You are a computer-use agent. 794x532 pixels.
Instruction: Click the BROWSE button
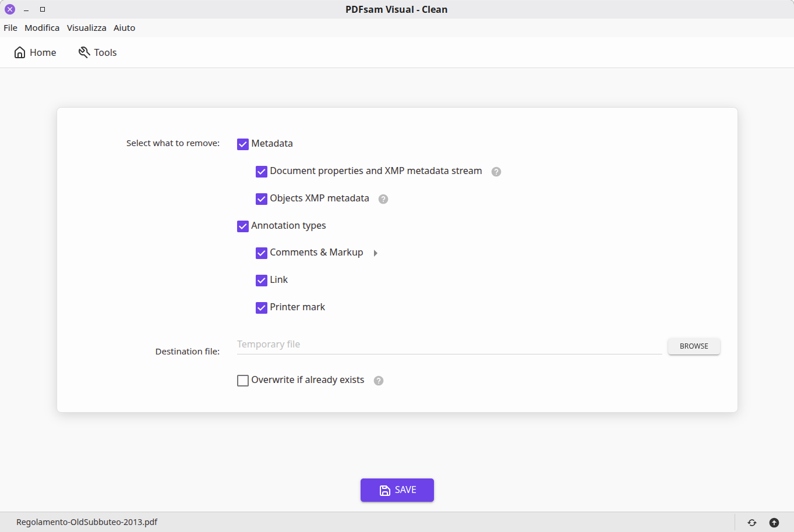(x=694, y=346)
